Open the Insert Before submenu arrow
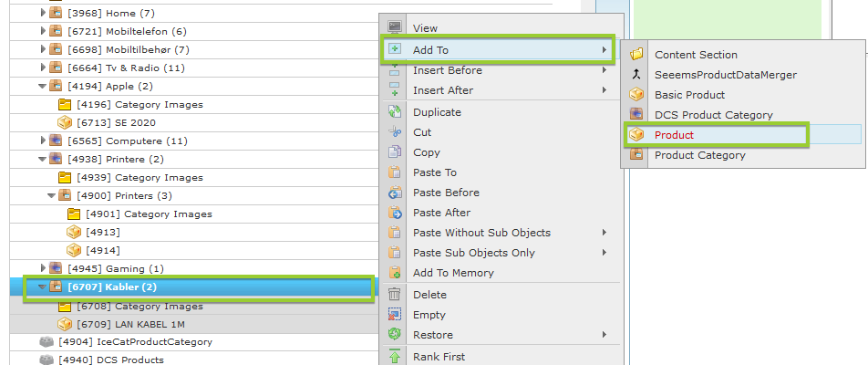The width and height of the screenshot is (868, 365). point(604,70)
